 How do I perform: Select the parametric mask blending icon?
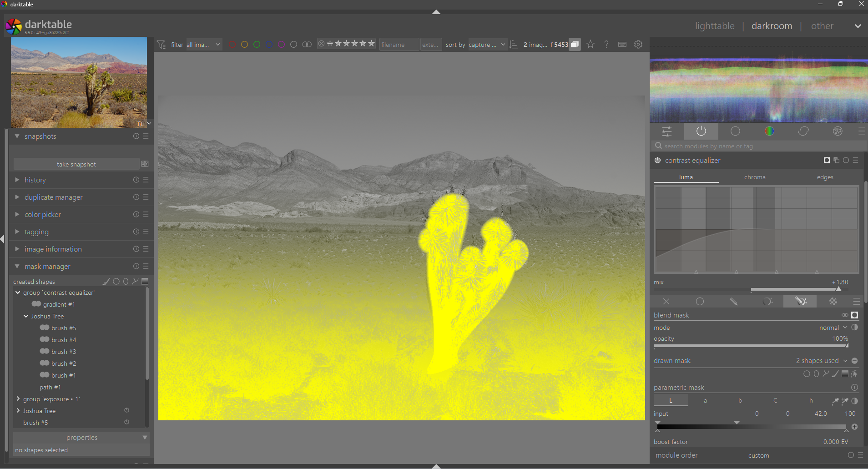pyautogui.click(x=767, y=302)
